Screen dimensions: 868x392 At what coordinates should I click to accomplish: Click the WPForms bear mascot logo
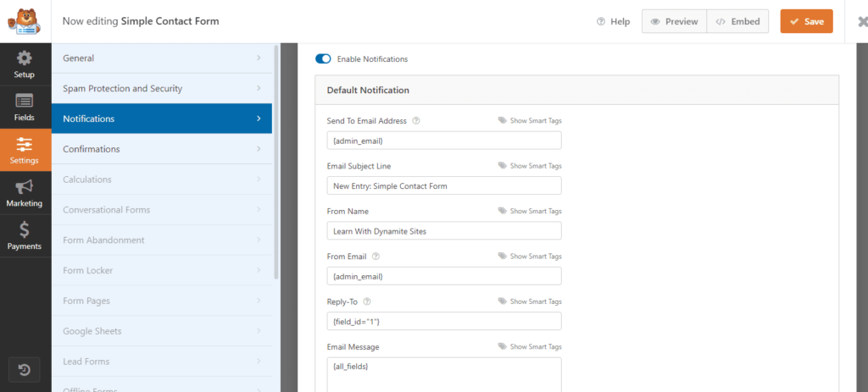(x=25, y=20)
